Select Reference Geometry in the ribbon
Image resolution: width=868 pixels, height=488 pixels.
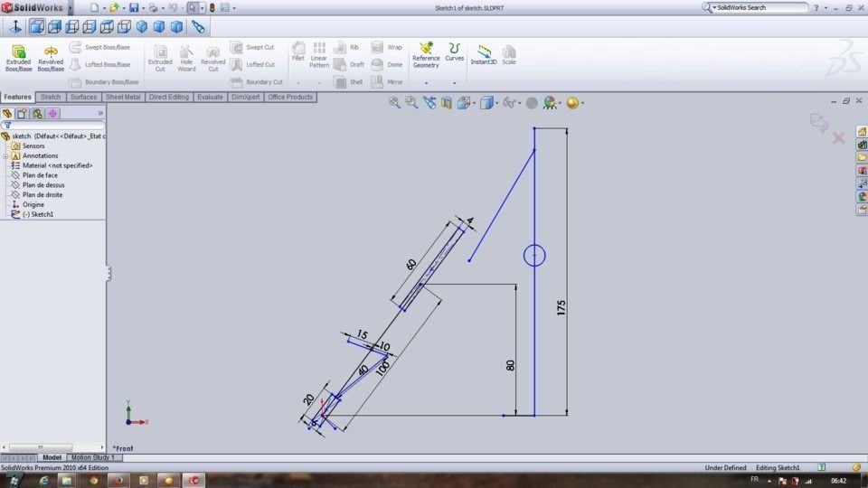426,55
